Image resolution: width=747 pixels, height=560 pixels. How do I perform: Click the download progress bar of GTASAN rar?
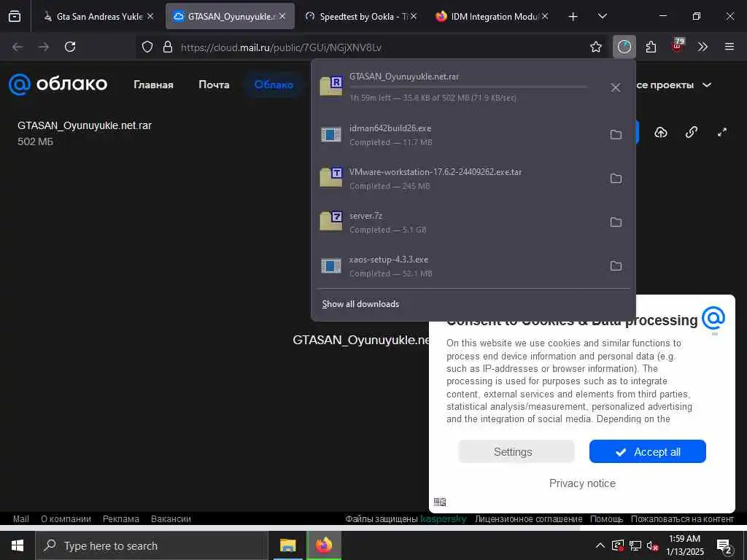pos(468,87)
